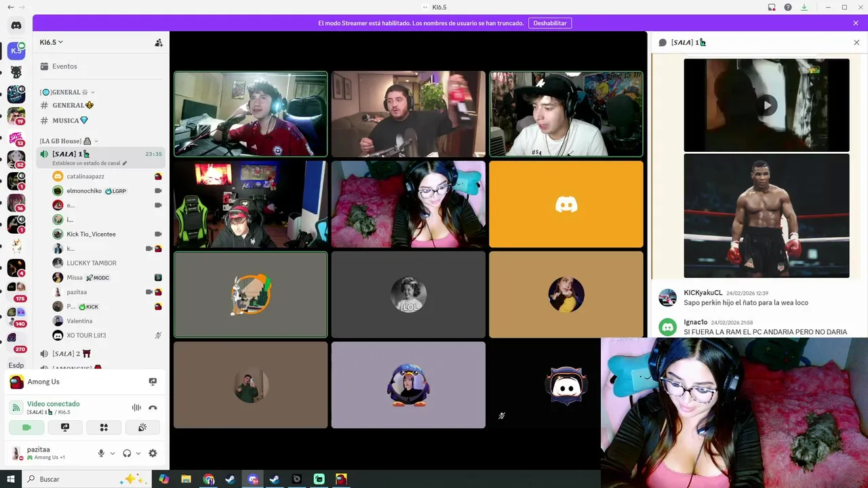This screenshot has height=488, width=868.
Task: Edit the channel status pencil icon
Action: coord(125,163)
